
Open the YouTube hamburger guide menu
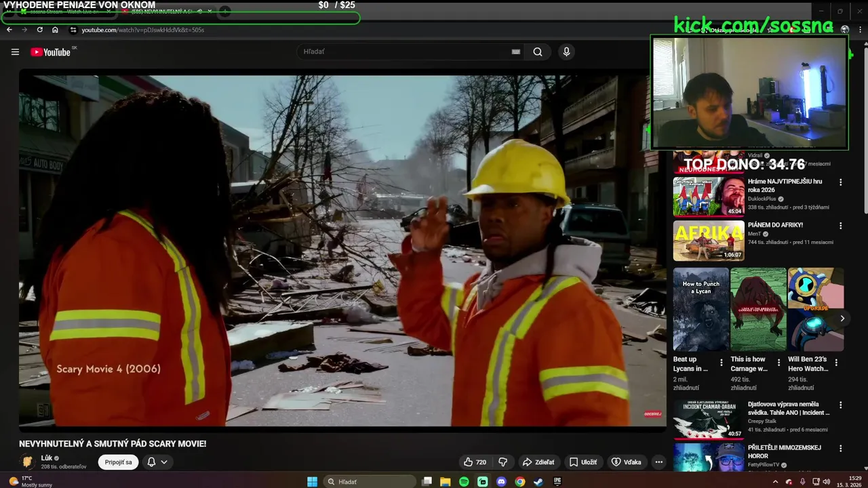(15, 52)
